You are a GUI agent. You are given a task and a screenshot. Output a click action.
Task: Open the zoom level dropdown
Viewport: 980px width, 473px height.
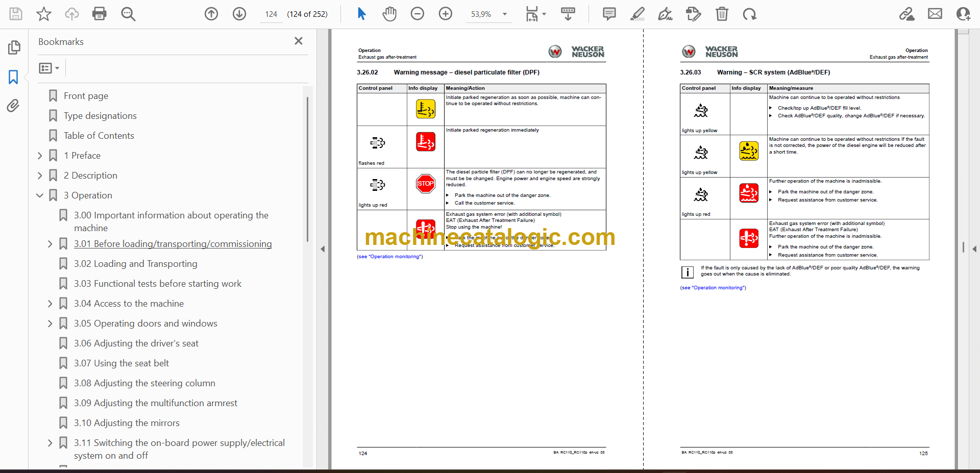click(x=505, y=14)
